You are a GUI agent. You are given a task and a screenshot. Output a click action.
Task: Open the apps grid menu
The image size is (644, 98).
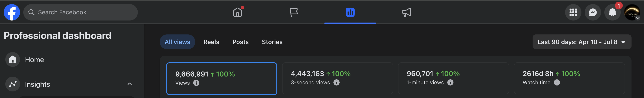click(573, 12)
